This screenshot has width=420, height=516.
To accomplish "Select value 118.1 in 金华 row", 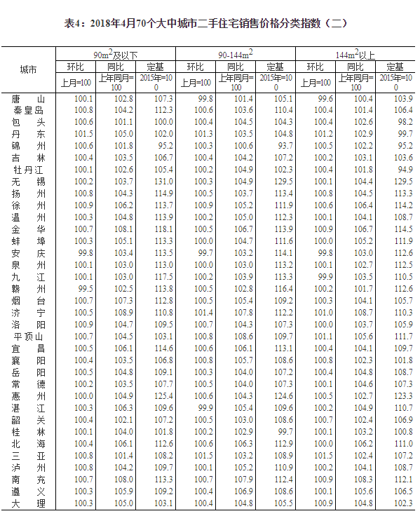I will tap(163, 229).
